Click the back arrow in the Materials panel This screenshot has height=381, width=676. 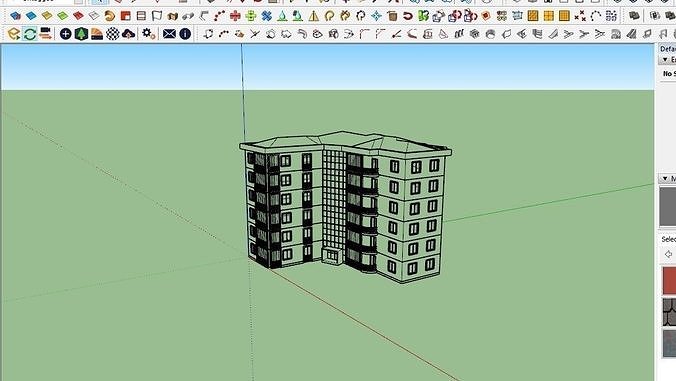click(668, 254)
